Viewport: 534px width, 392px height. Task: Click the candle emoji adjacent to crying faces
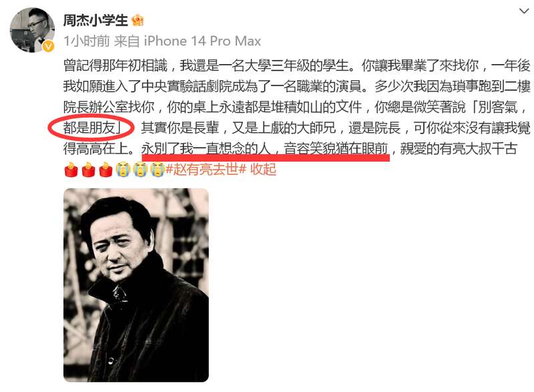[105, 169]
